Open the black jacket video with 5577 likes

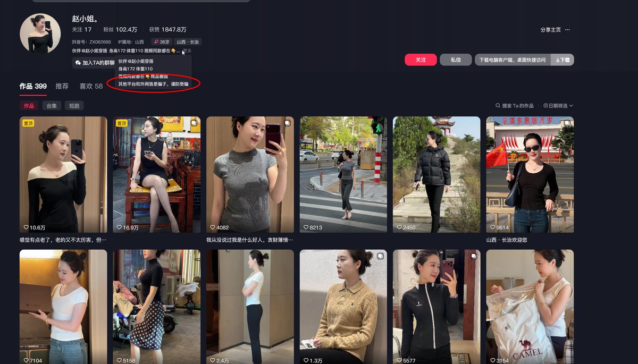[x=436, y=307]
